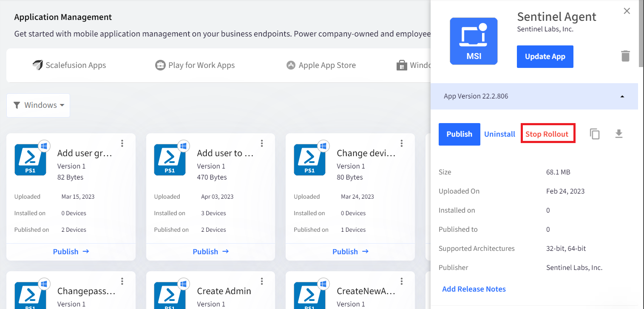Viewport: 644px width, 309px height.
Task: Copy app version using the copy icon
Action: point(595,134)
